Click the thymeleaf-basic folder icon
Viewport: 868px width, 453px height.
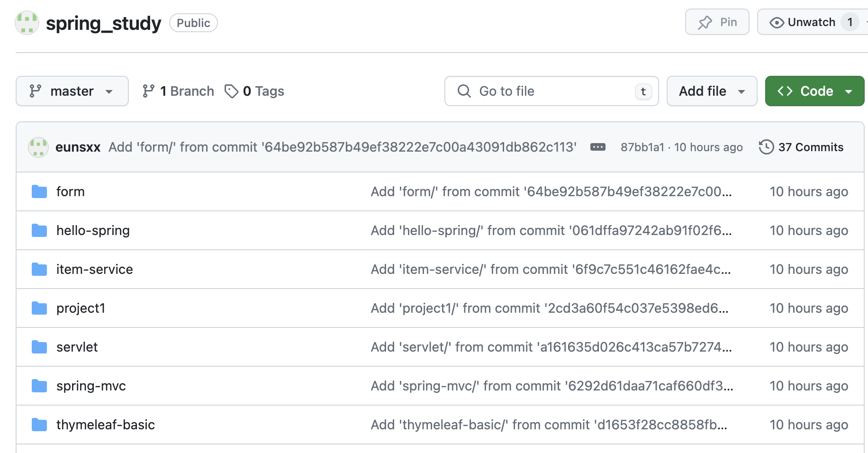(x=39, y=425)
